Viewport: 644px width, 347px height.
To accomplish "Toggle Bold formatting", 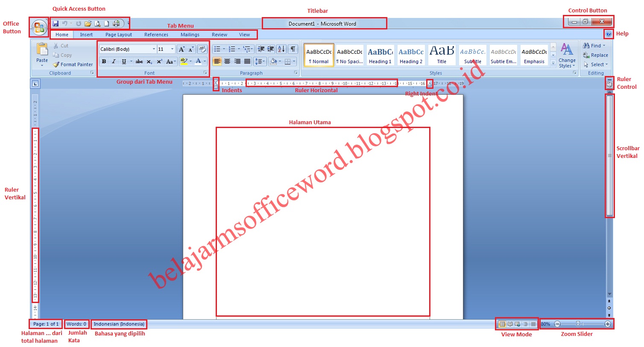I will [104, 61].
